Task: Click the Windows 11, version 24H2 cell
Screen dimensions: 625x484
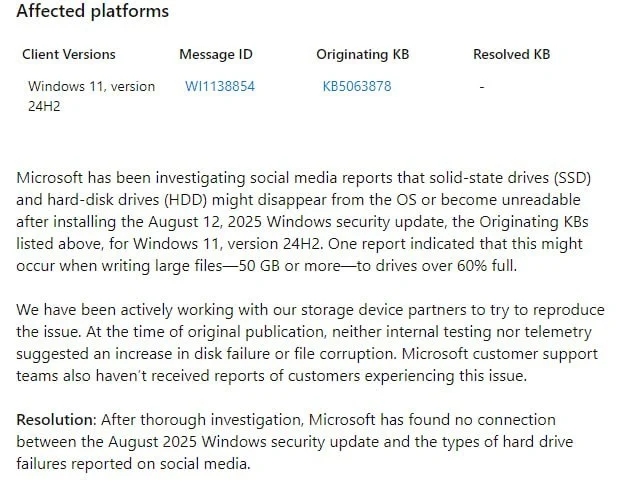Action: coord(91,96)
